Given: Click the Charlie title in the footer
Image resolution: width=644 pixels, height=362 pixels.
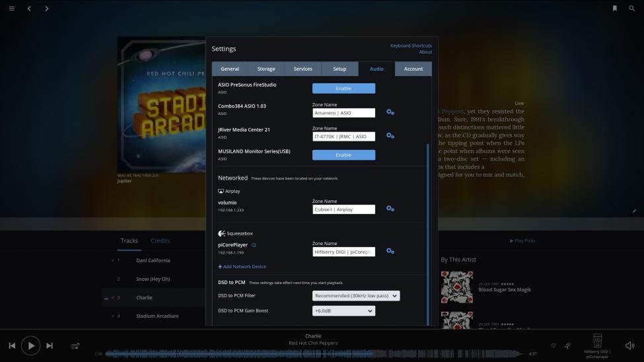Looking at the screenshot, I should tap(313, 336).
